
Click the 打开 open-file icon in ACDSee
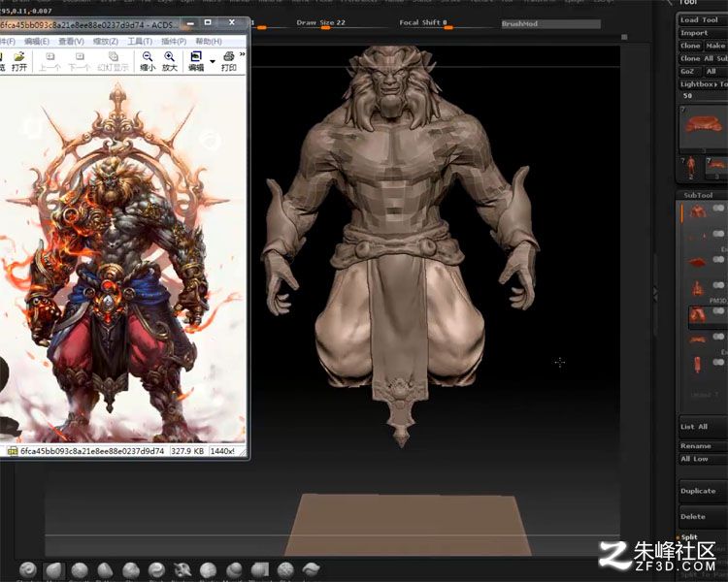tap(19, 61)
